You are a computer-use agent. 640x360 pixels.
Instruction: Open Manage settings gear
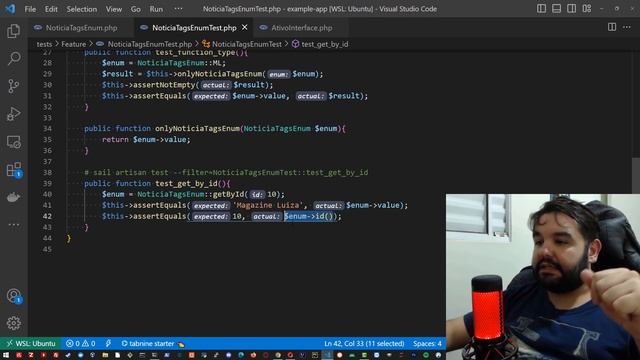tap(13, 323)
